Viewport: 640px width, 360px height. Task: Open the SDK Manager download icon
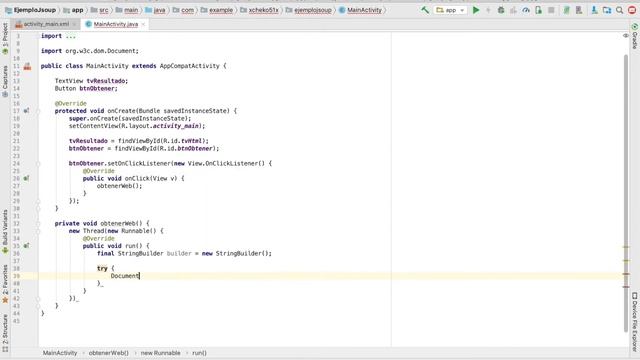point(594,10)
